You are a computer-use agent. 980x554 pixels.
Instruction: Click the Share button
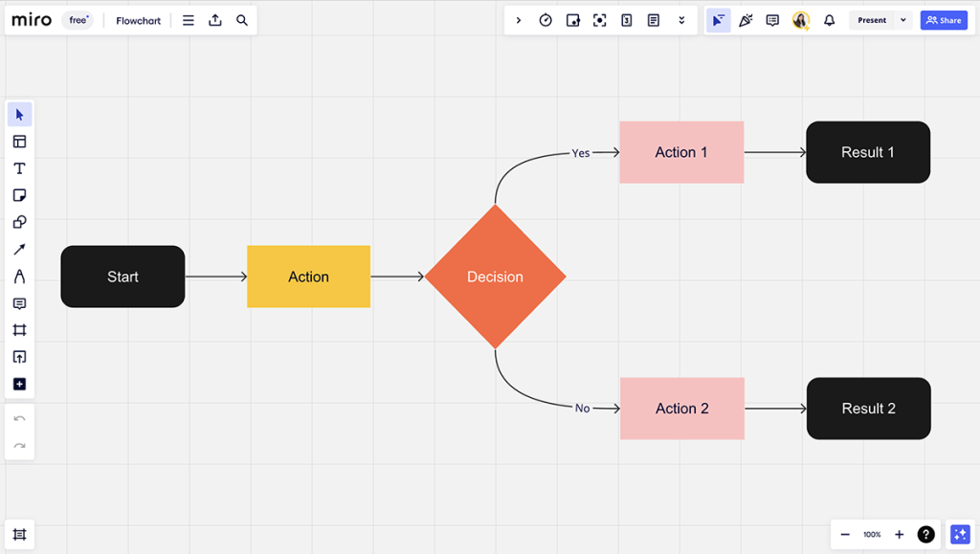(x=944, y=19)
